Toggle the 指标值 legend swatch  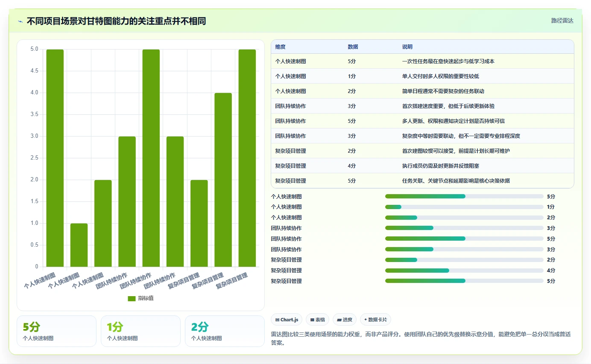[132, 298]
